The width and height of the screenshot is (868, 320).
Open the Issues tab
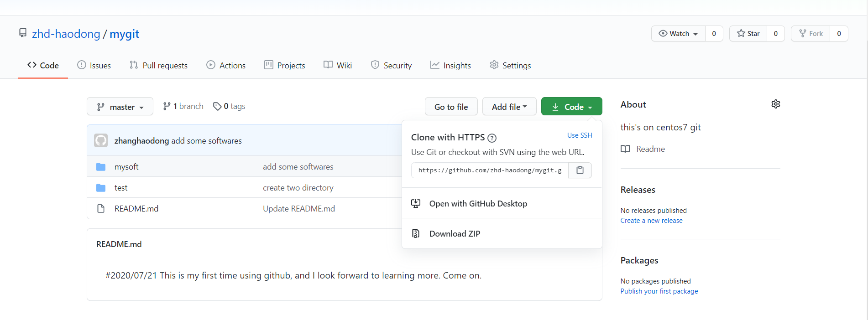pyautogui.click(x=94, y=65)
